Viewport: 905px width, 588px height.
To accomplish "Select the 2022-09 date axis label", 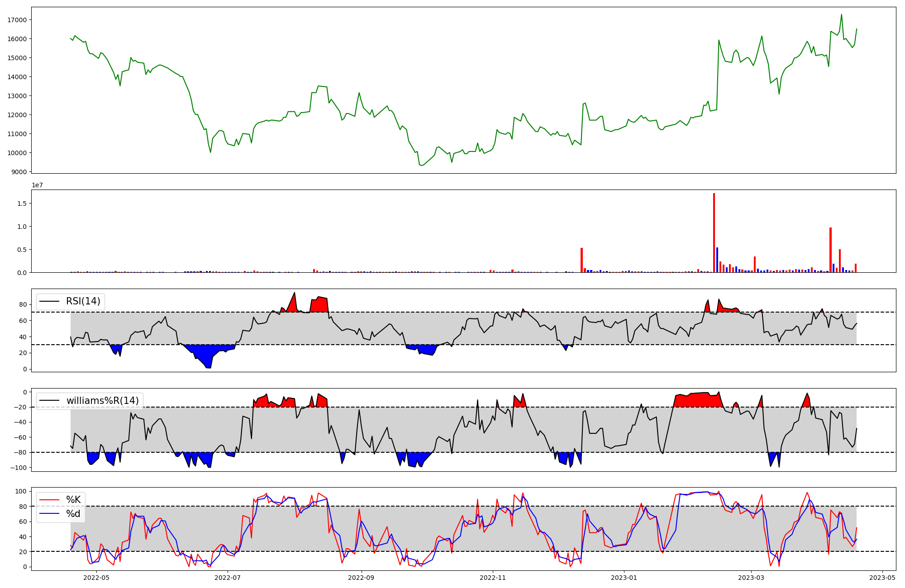I will point(361,578).
